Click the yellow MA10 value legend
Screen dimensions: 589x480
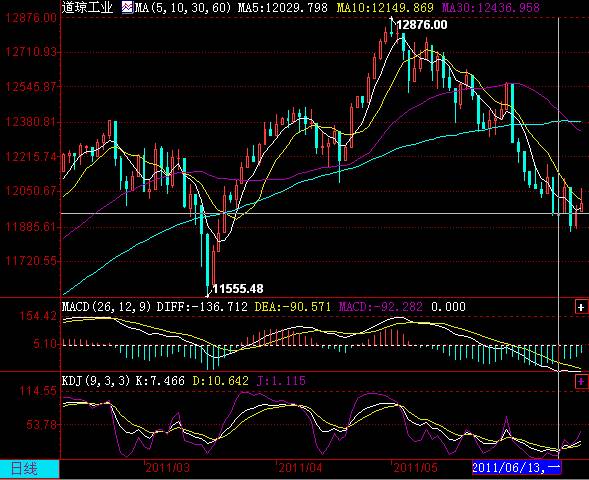pyautogui.click(x=385, y=8)
